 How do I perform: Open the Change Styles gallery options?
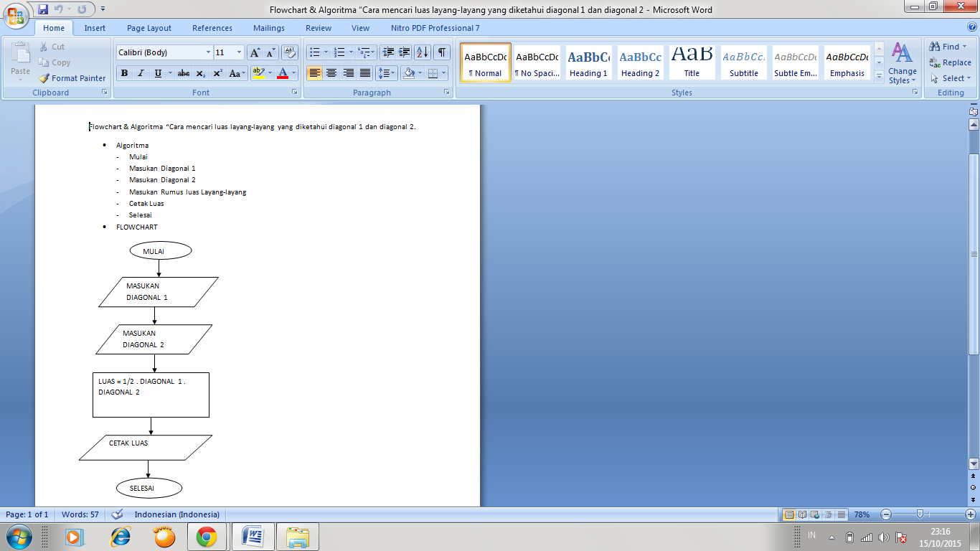pyautogui.click(x=902, y=64)
